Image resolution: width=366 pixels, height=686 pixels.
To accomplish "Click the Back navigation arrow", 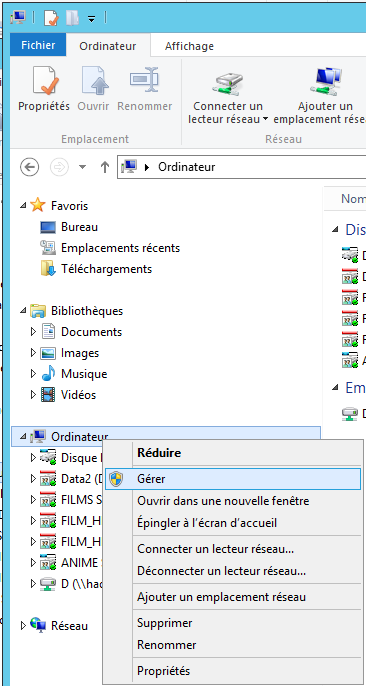I will tap(29, 167).
